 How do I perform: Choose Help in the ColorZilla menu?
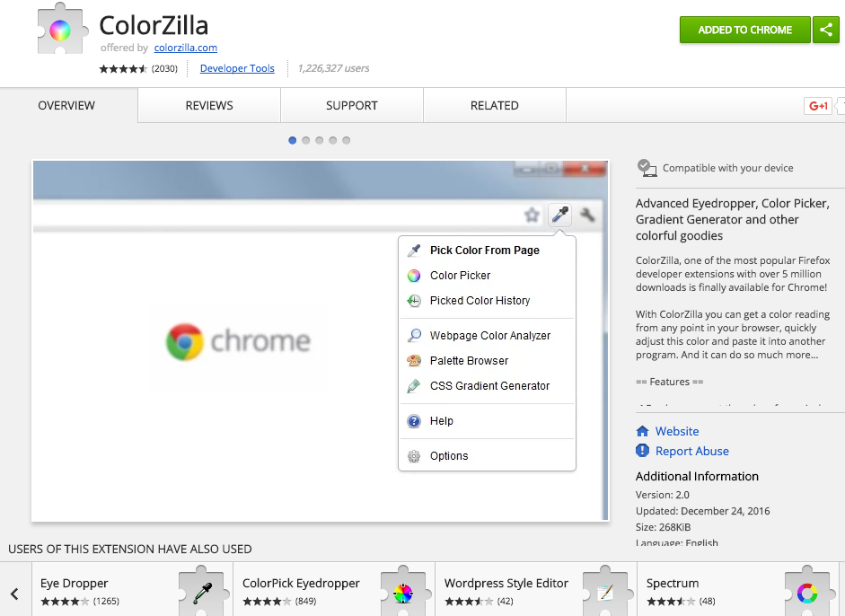[488, 421]
